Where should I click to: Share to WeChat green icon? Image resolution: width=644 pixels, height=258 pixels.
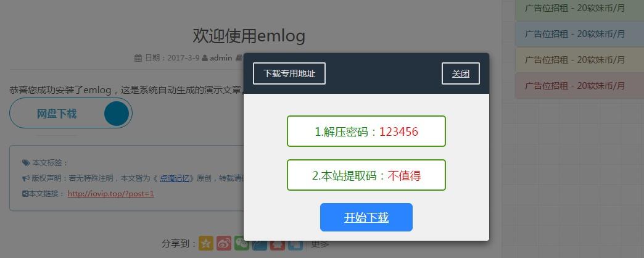tap(242, 243)
